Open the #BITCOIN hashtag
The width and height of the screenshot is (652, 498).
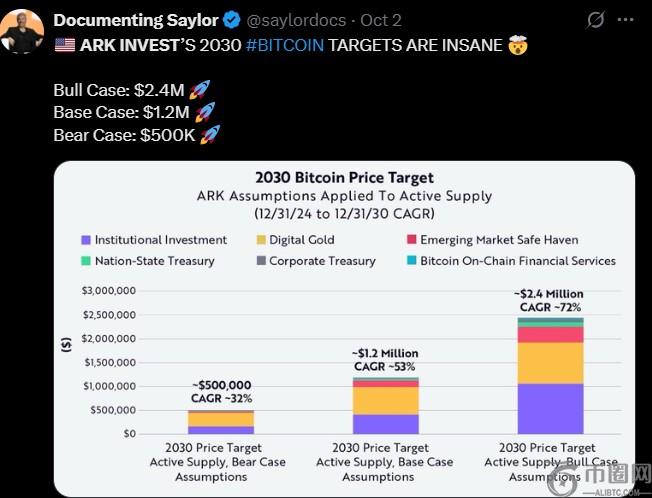[x=285, y=45]
